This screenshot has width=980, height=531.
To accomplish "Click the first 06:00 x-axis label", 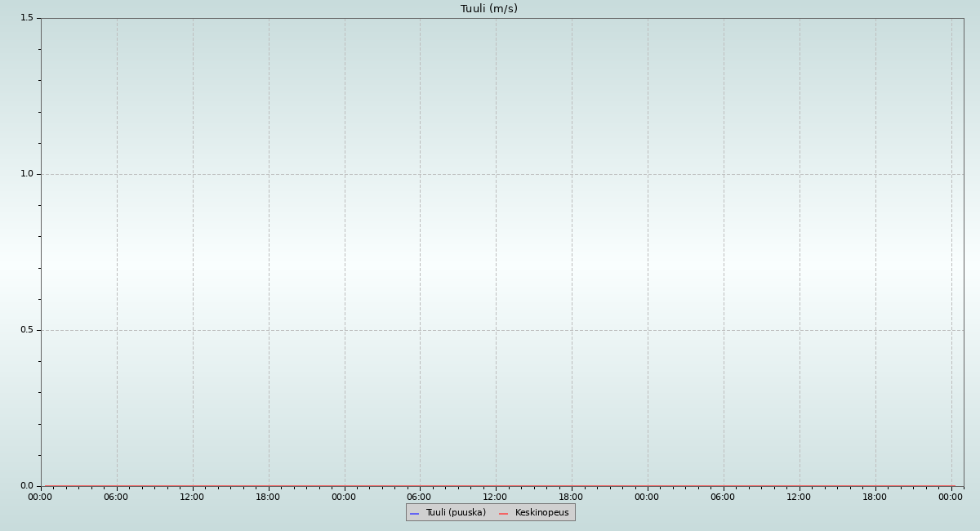I will [116, 497].
